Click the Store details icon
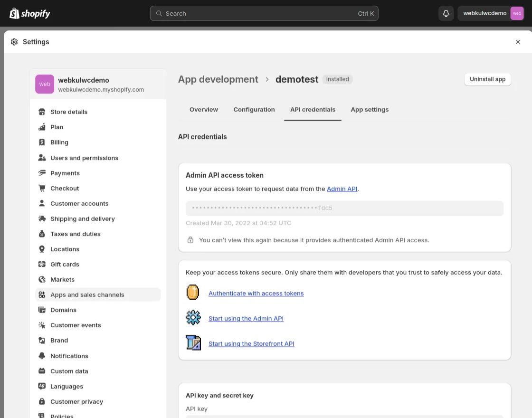This screenshot has width=532, height=418. 42,112
